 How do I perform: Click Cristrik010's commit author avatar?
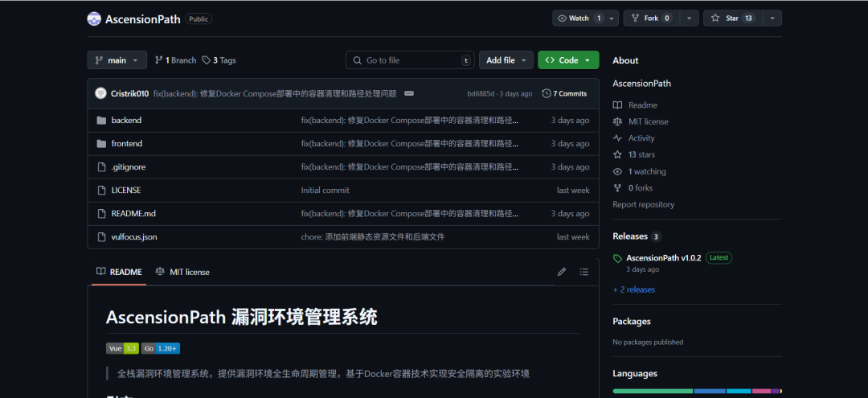(100, 93)
